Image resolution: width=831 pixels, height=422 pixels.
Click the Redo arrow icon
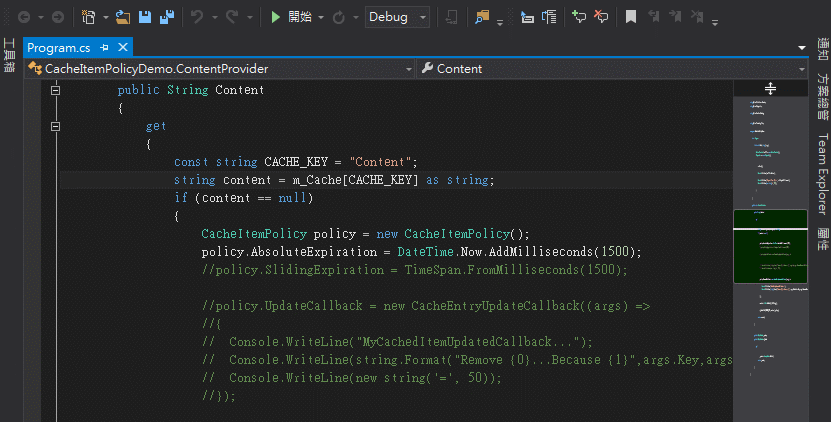(232, 17)
